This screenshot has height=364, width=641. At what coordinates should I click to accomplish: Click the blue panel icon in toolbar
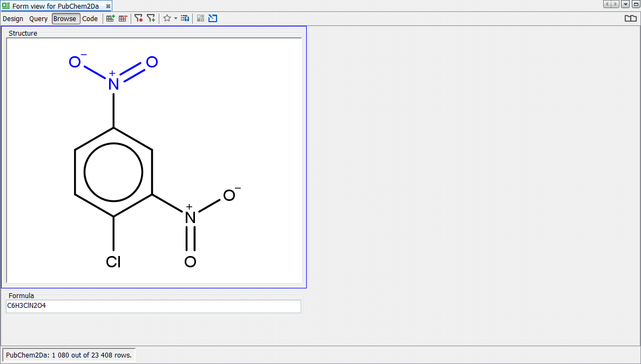[x=213, y=18]
